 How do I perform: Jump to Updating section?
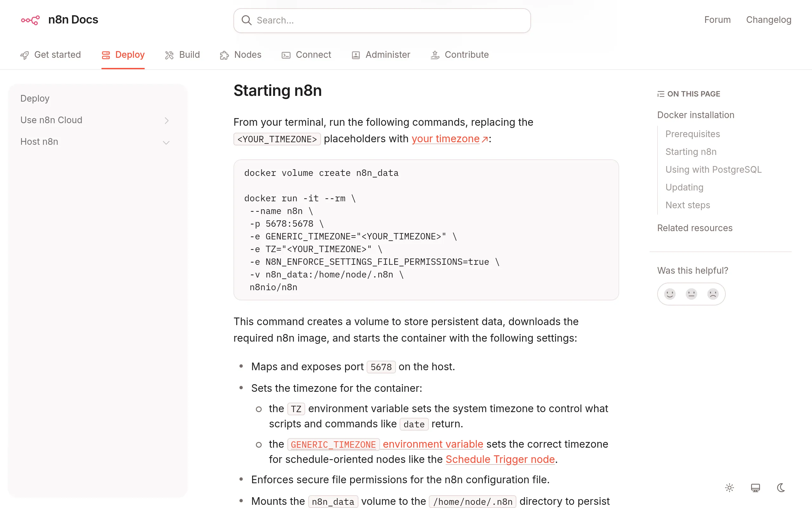tap(684, 187)
